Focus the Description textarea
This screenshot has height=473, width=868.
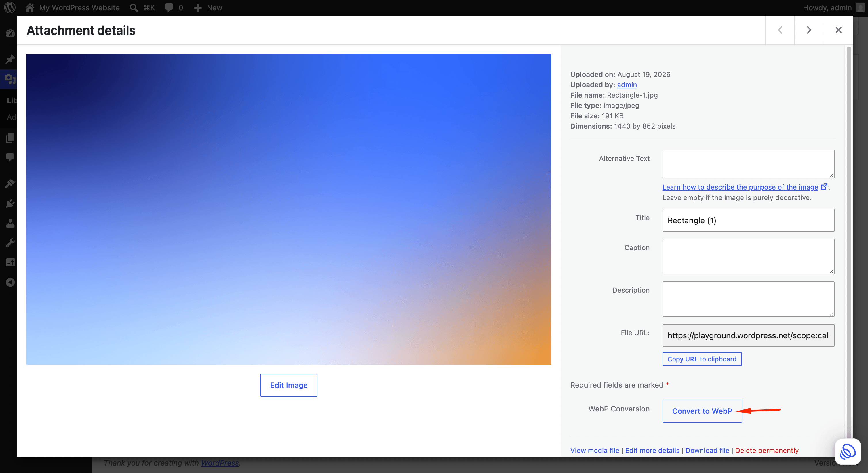pyautogui.click(x=748, y=299)
